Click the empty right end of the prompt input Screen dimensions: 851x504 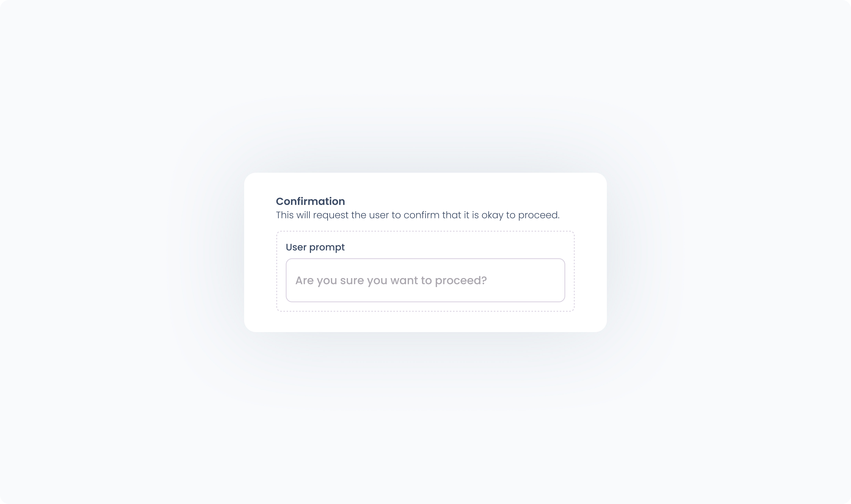click(x=526, y=280)
